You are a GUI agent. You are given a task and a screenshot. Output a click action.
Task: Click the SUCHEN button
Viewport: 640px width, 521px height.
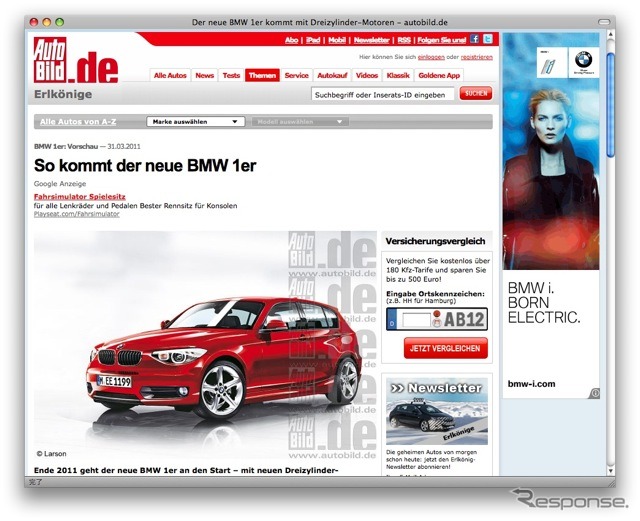(x=476, y=94)
